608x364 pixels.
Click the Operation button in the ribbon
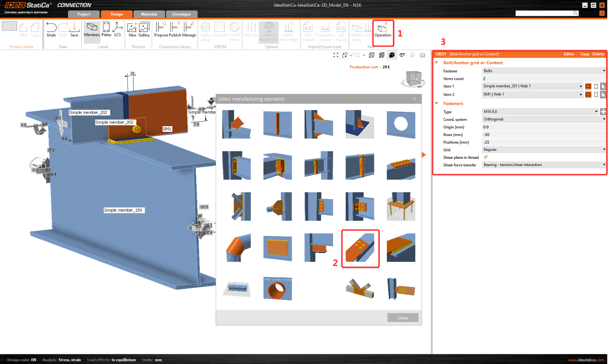tap(383, 30)
